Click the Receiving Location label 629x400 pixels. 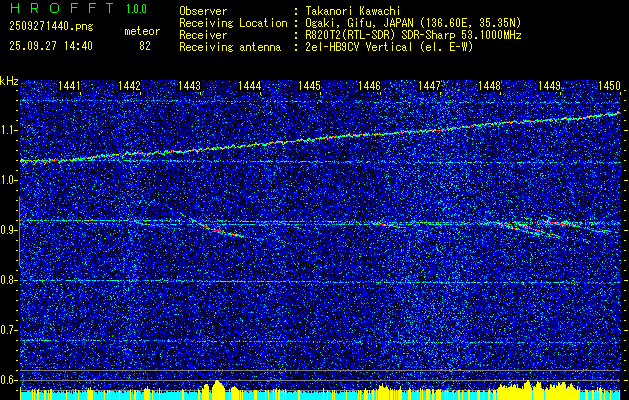[233, 23]
